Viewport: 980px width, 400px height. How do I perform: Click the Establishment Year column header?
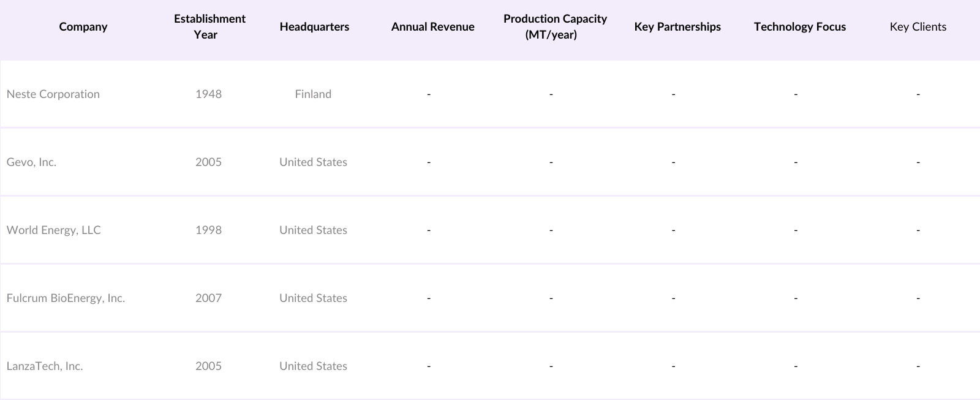[209, 27]
